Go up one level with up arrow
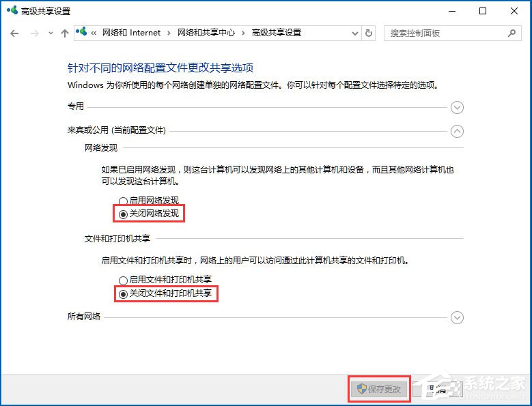Screen dimensions: 532x406 click(x=64, y=33)
